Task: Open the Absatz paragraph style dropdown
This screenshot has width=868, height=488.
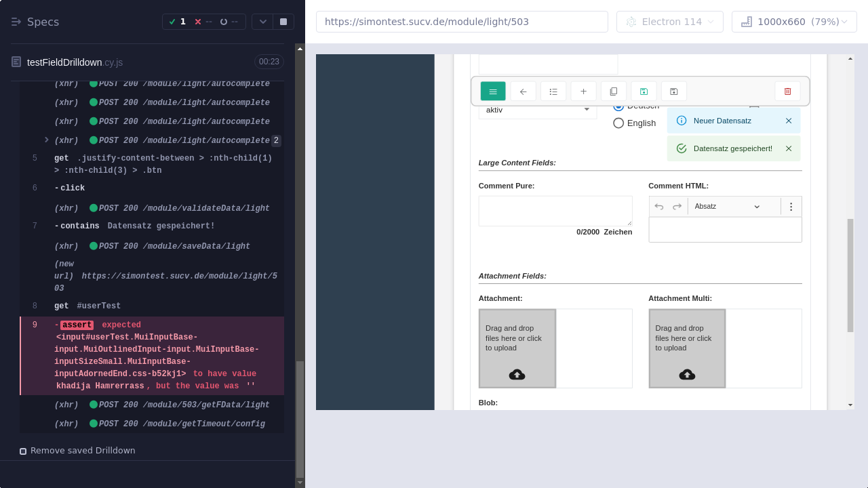Action: point(727,207)
